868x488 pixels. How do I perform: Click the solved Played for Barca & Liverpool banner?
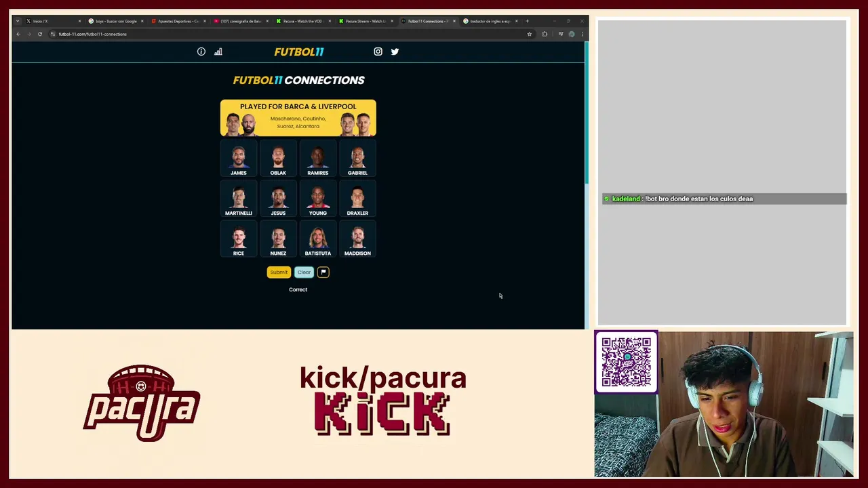point(298,118)
